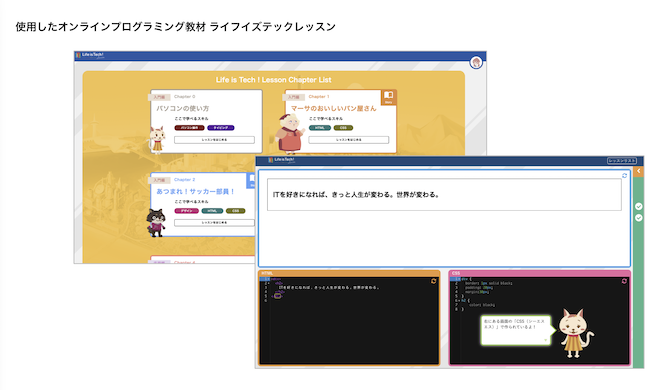The image size is (670, 390).
Task: Click the Chapter 2 label
Action: 185,179
